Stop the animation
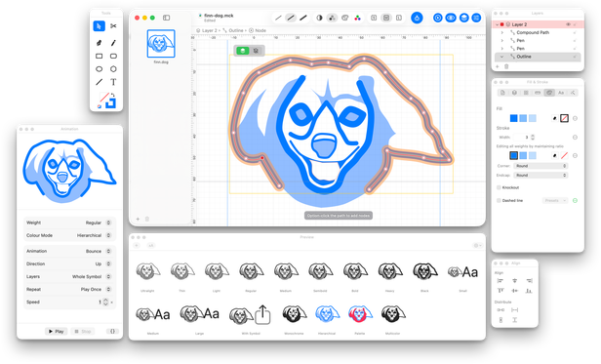The height and width of the screenshot is (364, 601). pyautogui.click(x=82, y=331)
